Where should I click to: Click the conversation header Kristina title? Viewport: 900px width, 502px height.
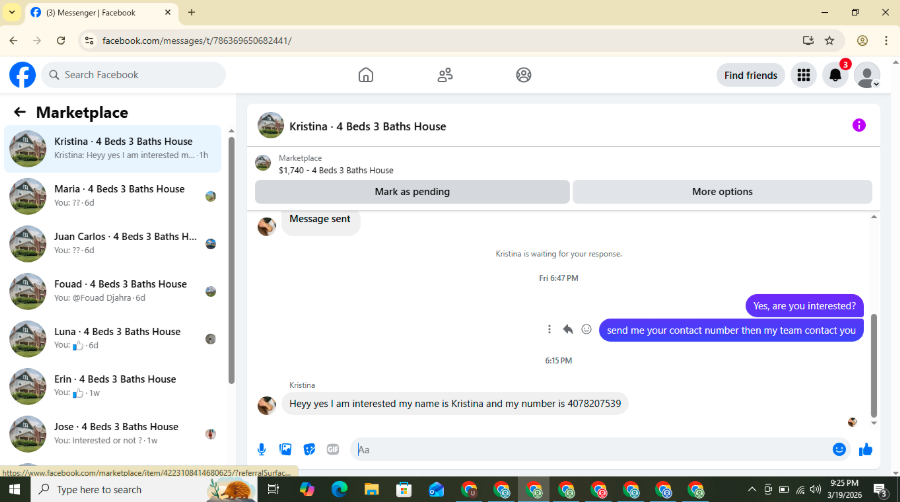367,126
